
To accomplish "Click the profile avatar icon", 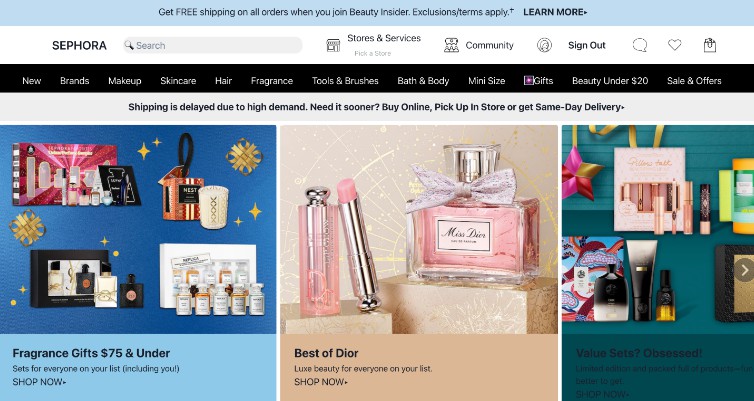I will pyautogui.click(x=544, y=45).
